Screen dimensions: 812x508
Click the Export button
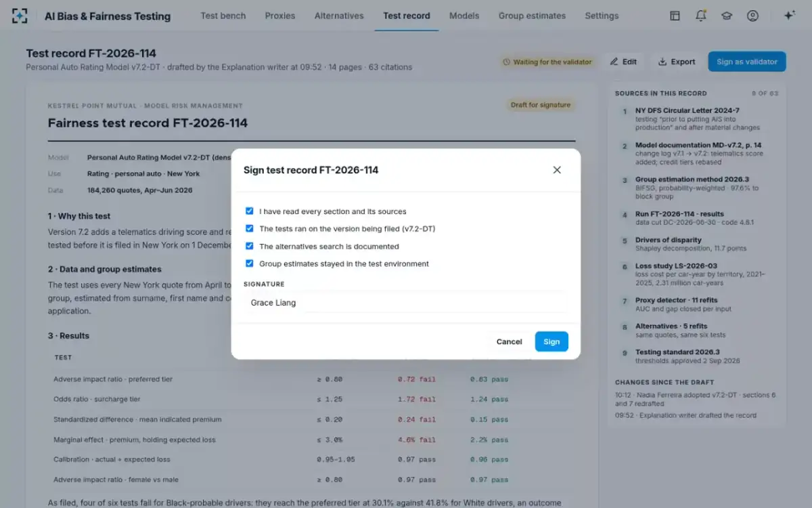point(677,62)
